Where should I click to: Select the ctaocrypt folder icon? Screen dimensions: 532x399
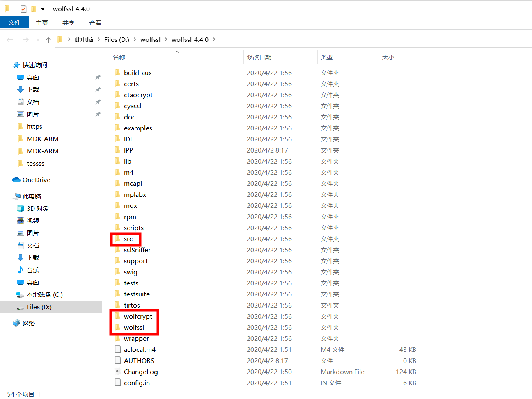(x=117, y=95)
